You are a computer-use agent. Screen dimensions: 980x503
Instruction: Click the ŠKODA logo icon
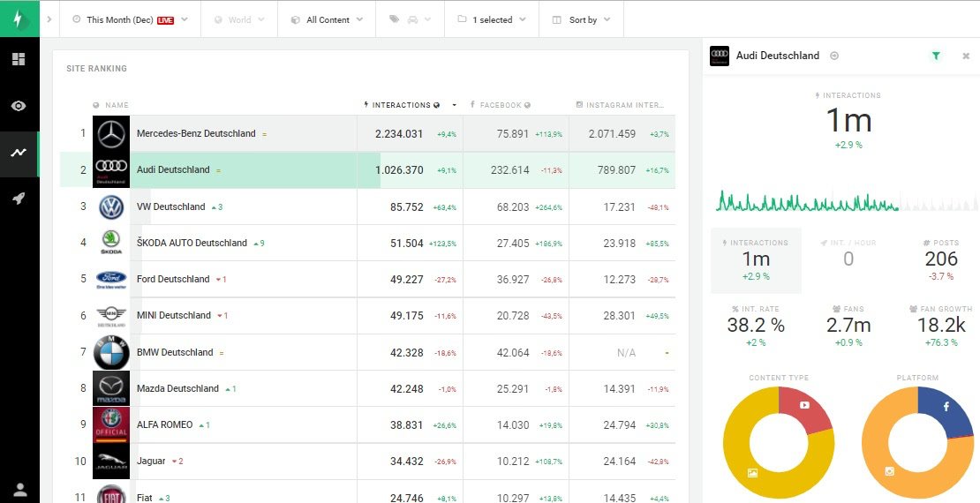click(111, 243)
